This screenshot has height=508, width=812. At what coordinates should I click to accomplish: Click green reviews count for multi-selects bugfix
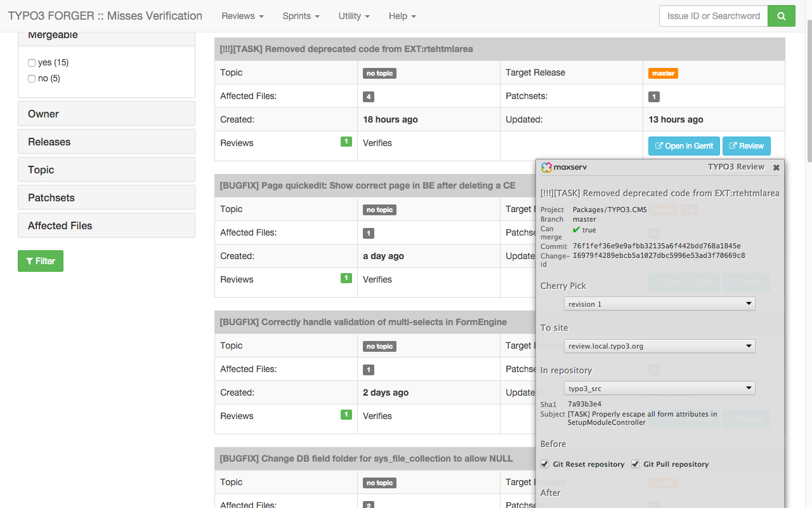coord(346,415)
